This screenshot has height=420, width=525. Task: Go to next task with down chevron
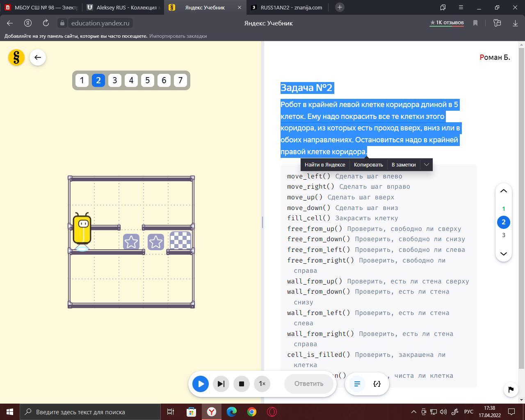[x=504, y=253]
